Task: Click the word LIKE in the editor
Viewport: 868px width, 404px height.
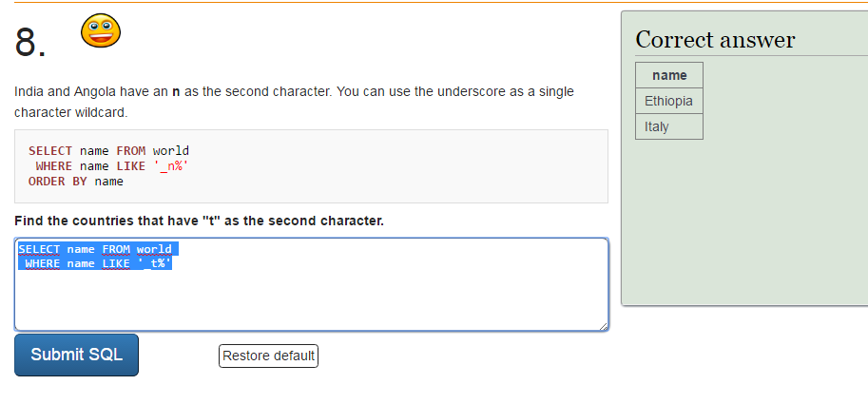Action: (x=115, y=263)
